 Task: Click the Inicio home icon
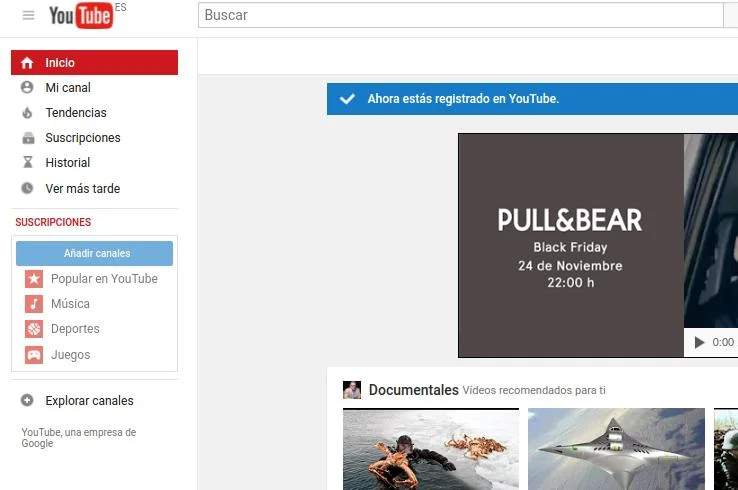pos(27,63)
